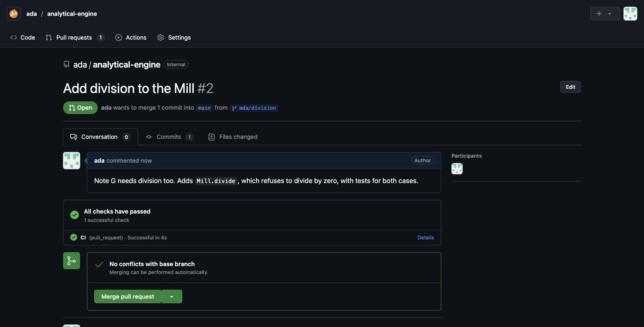Click the large 'ada' owner link in the title

(x=80, y=65)
